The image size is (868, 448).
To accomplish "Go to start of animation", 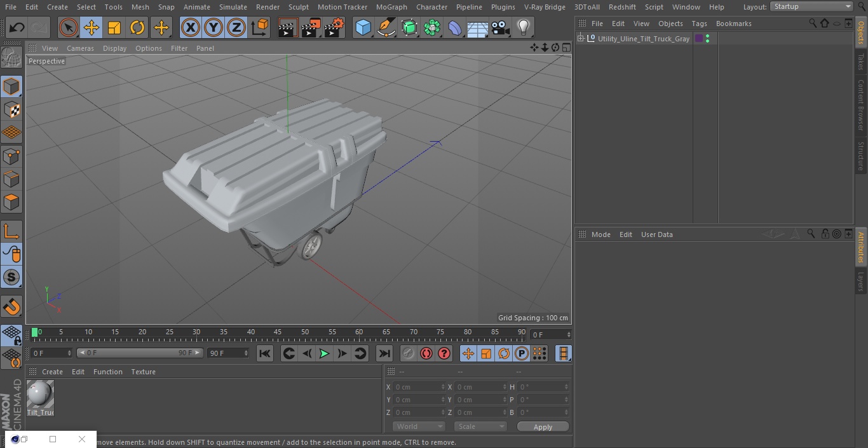I will (265, 353).
